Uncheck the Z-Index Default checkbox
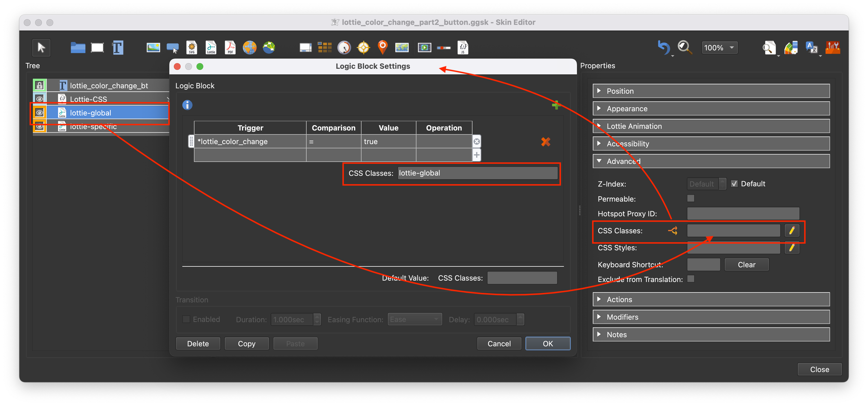 coord(734,184)
